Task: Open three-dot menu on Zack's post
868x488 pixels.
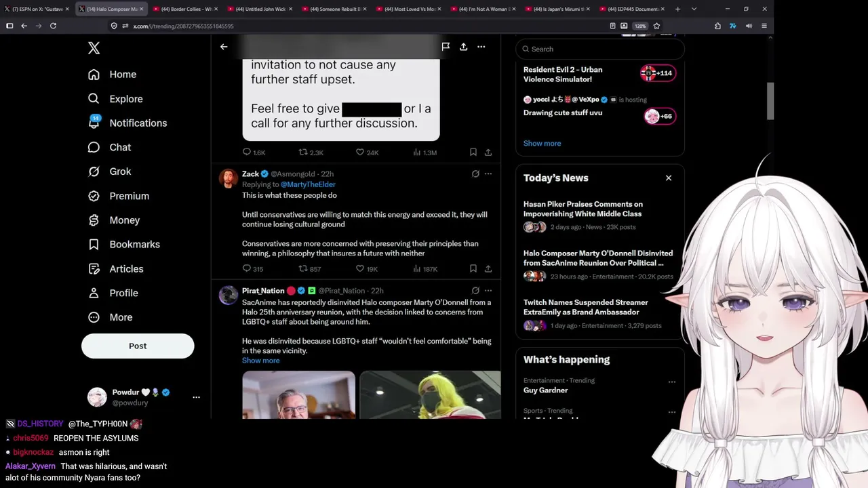Action: click(488, 174)
